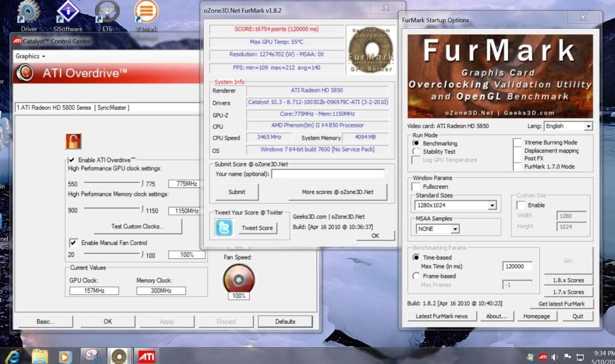Viewport: 615px width, 364px height.
Task: Click the red fan speed gauge icon
Action: tap(239, 279)
